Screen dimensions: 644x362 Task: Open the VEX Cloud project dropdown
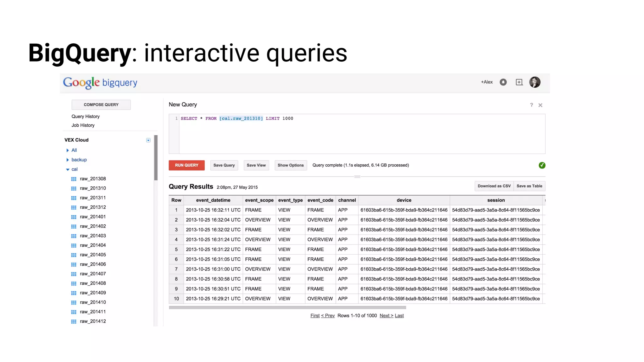pos(148,140)
